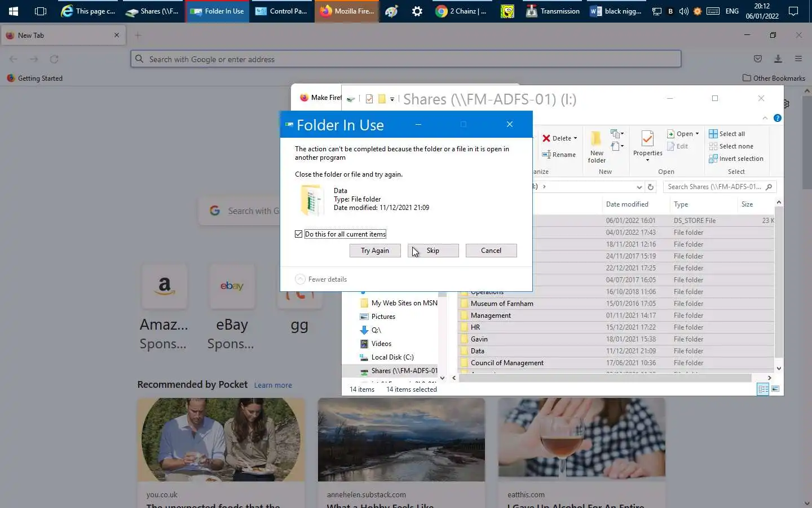Select the New Tab tab in Firefox
812x508 pixels.
[x=62, y=35]
